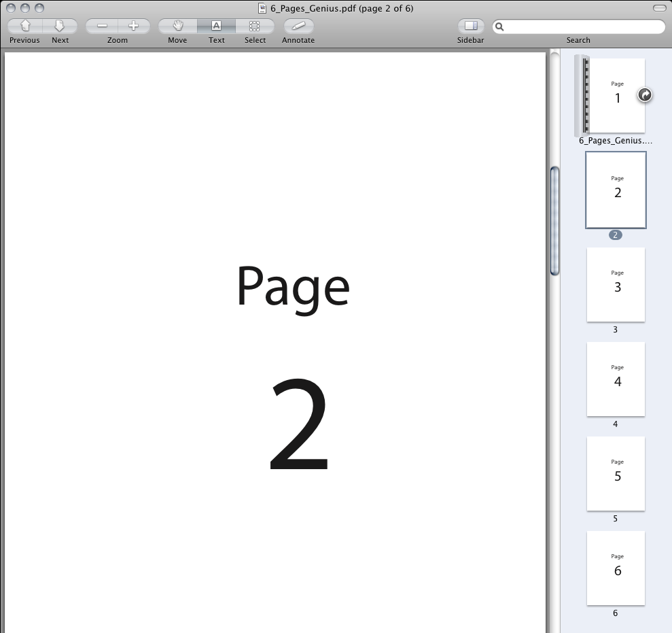Viewport: 672px width, 633px height.
Task: Click the highlighted page number 2 badge
Action: pyautogui.click(x=616, y=235)
